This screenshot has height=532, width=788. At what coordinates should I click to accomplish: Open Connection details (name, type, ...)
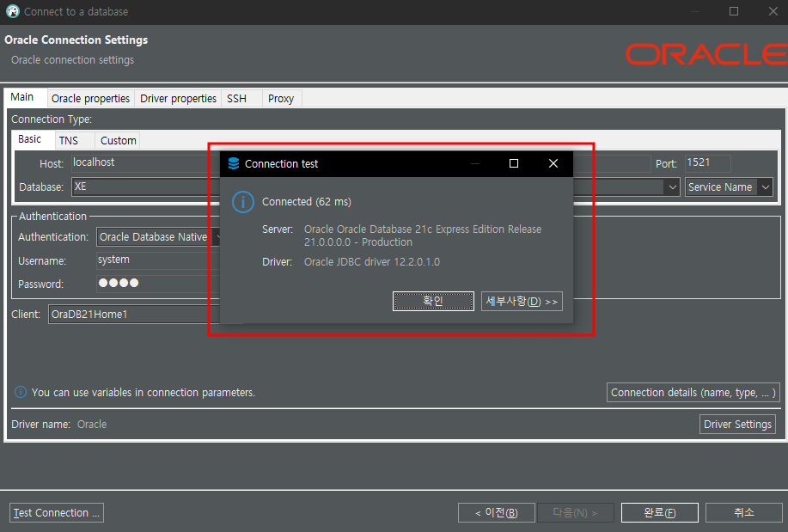coord(693,393)
